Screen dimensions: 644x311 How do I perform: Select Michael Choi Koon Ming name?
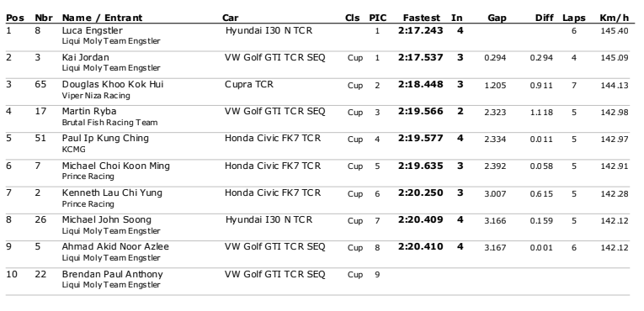tap(116, 166)
